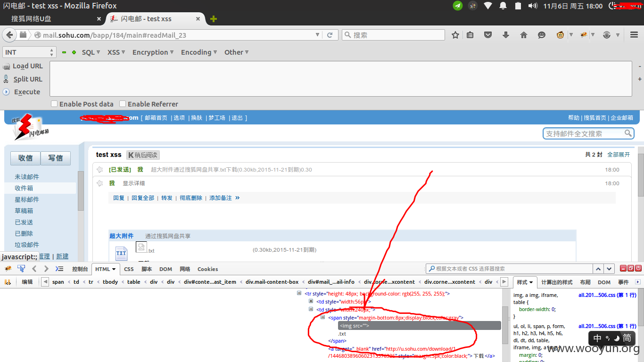The height and width of the screenshot is (362, 644).
Task: Open the Encryption dropdown menu
Action: pos(153,52)
